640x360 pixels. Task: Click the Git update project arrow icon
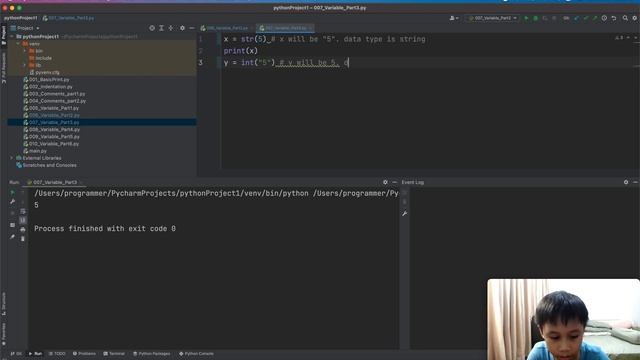[x=576, y=18]
